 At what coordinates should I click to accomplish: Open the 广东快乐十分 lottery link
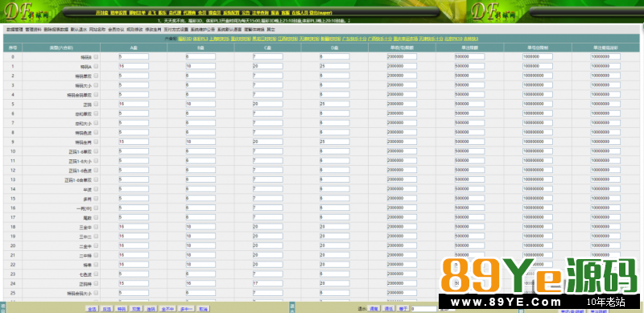point(354,39)
